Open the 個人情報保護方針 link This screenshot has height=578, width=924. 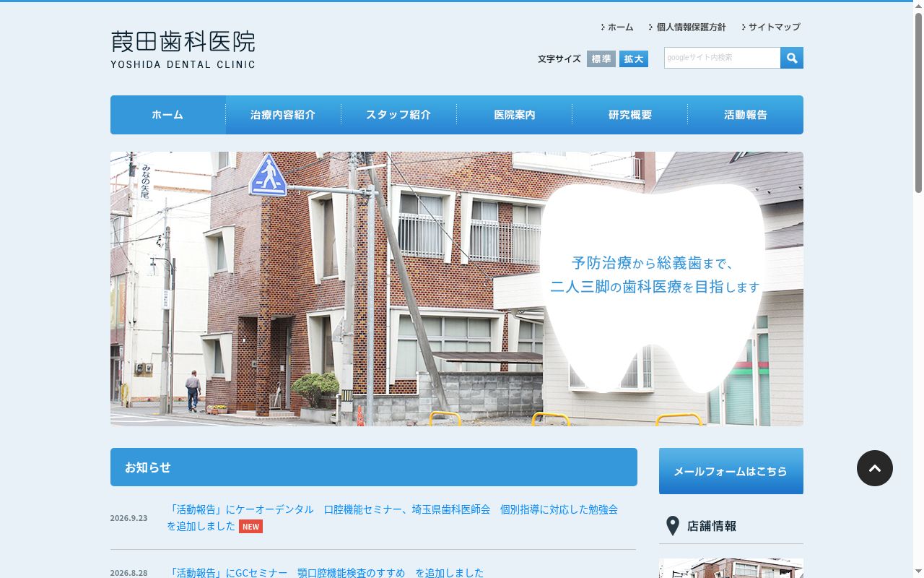[687, 27]
